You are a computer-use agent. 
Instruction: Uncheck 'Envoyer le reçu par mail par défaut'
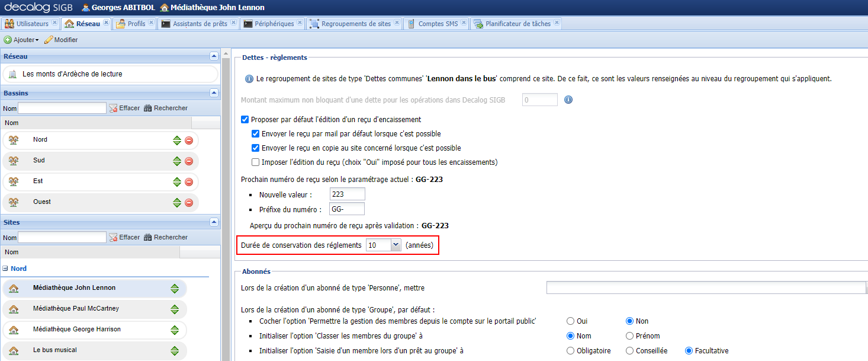pos(256,134)
